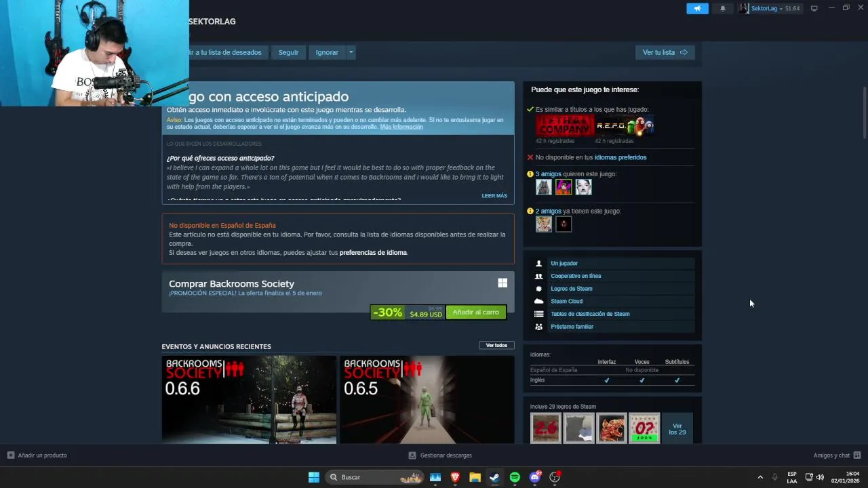Click the 0? 100% achievement icon
Viewport: 868px width, 488px height.
click(644, 428)
